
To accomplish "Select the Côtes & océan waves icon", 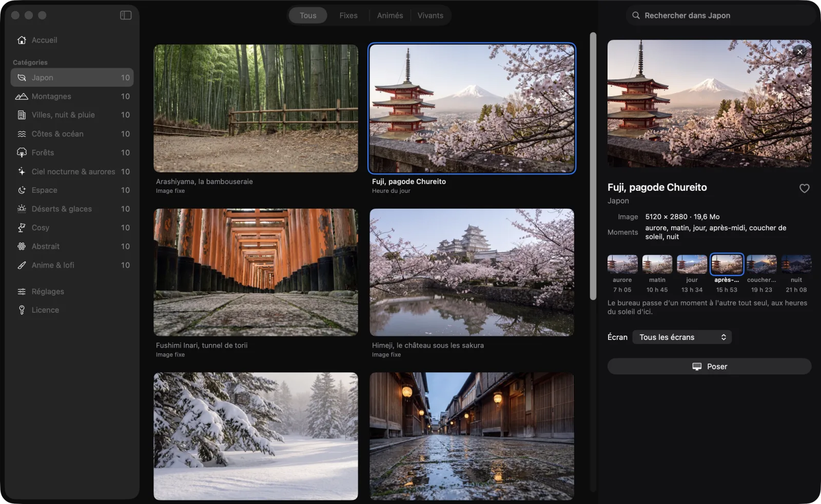I will pyautogui.click(x=22, y=134).
